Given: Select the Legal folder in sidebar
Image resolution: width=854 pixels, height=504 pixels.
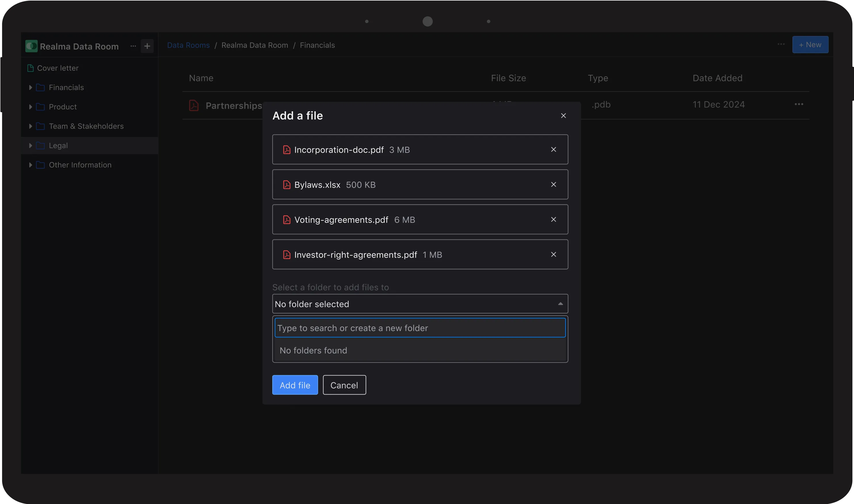Looking at the screenshot, I should click(x=58, y=146).
